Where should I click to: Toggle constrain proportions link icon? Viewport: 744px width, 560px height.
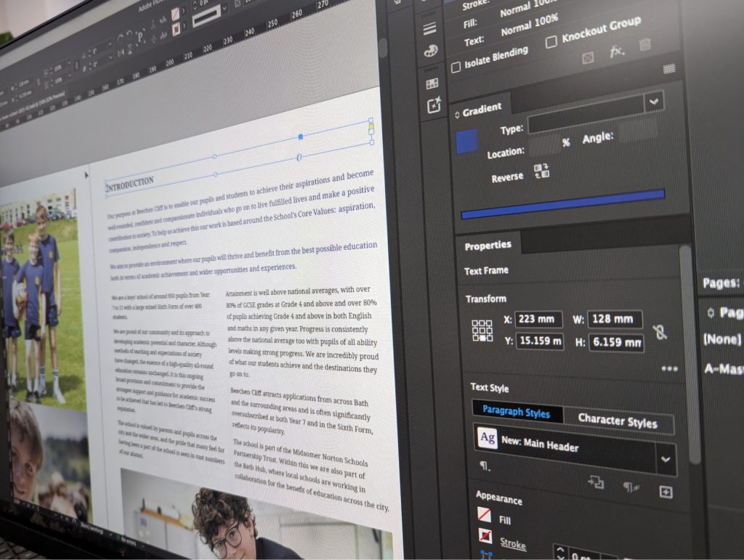(660, 332)
